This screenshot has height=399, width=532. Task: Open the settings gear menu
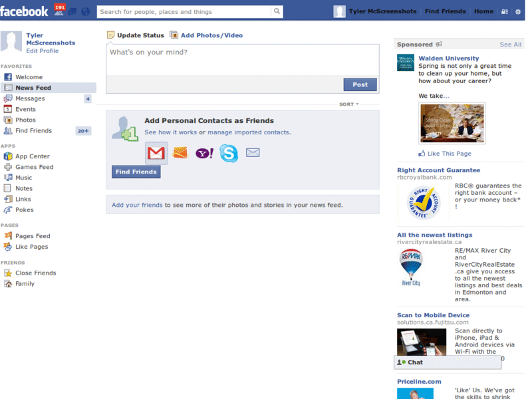point(518,11)
